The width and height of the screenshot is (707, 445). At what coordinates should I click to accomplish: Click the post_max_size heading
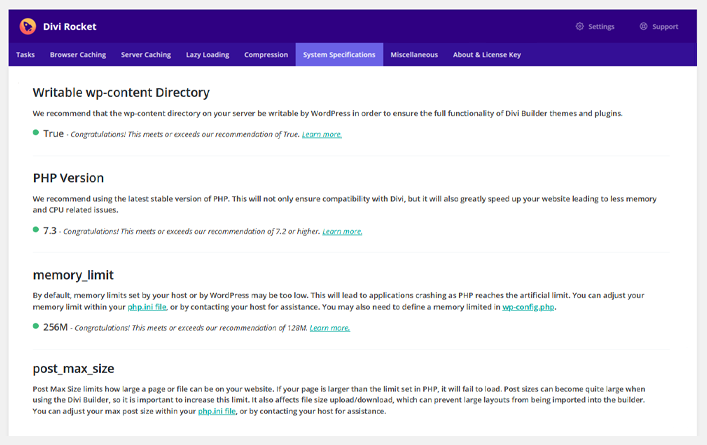point(73,369)
